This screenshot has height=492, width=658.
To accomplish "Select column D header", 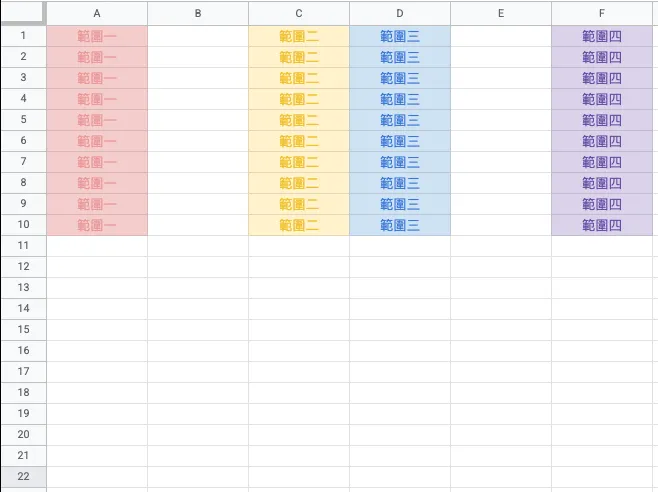I will pyautogui.click(x=400, y=13).
